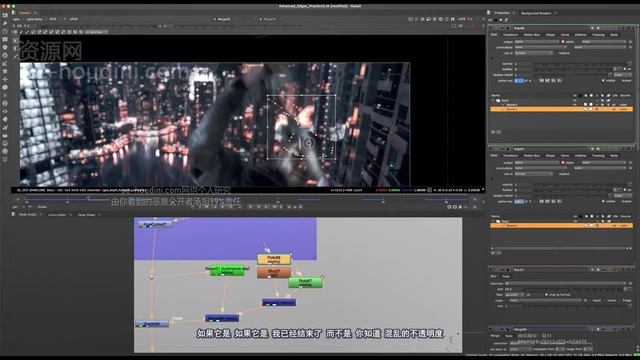Open Tracking tab in Roto8 properties

(x=598, y=35)
